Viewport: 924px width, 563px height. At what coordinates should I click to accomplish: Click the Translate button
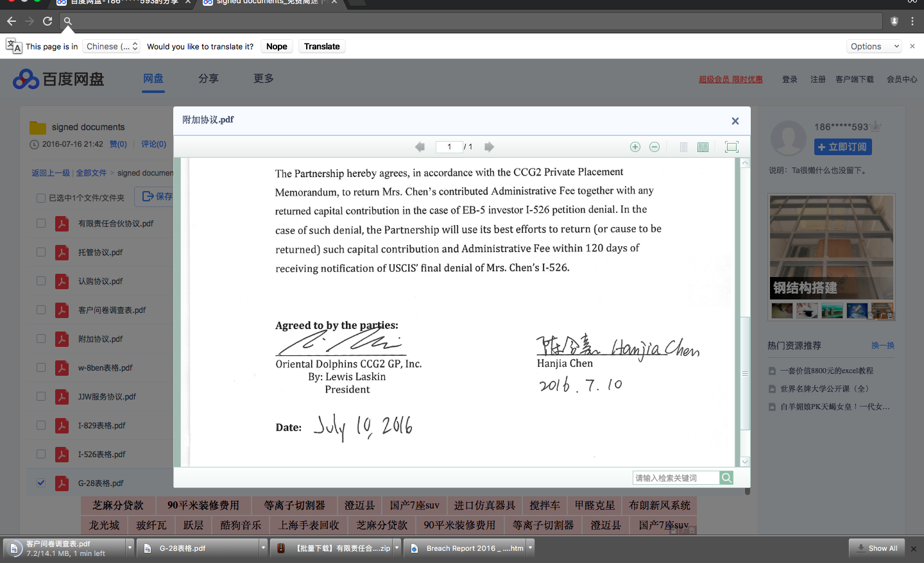coord(322,46)
